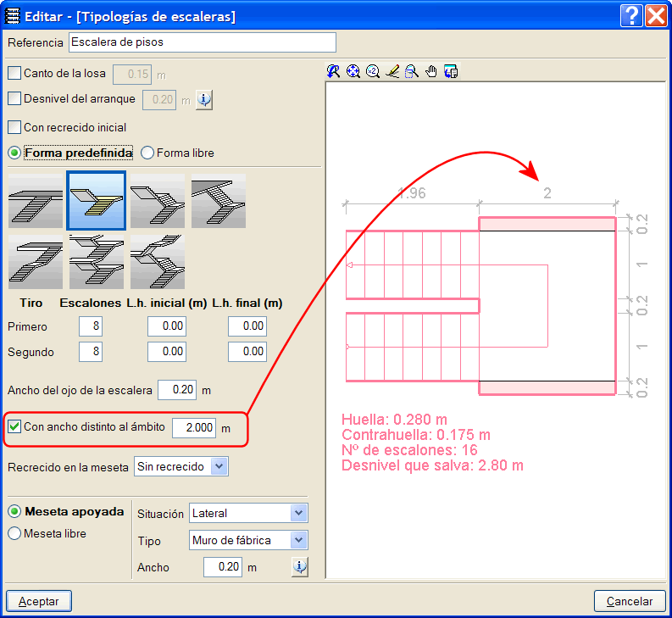Uncheck Con ancho distinto al ámbito
The image size is (672, 618).
[x=14, y=426]
